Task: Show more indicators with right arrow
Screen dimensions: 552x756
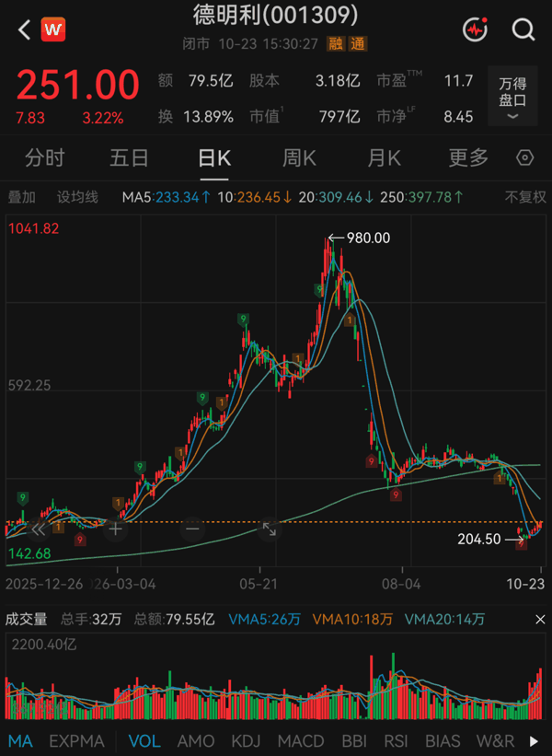Action: point(534,741)
